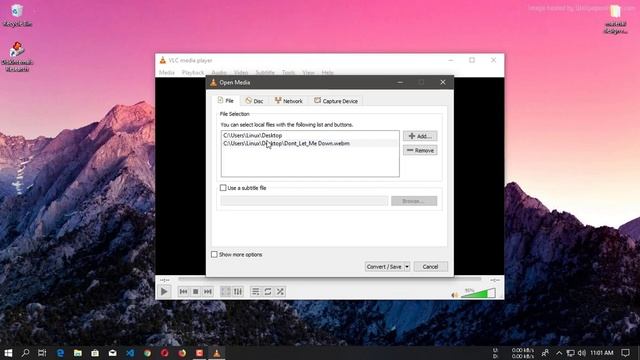This screenshot has height=360, width=640.
Task: Close the Open Media dialog
Action: pyautogui.click(x=443, y=82)
